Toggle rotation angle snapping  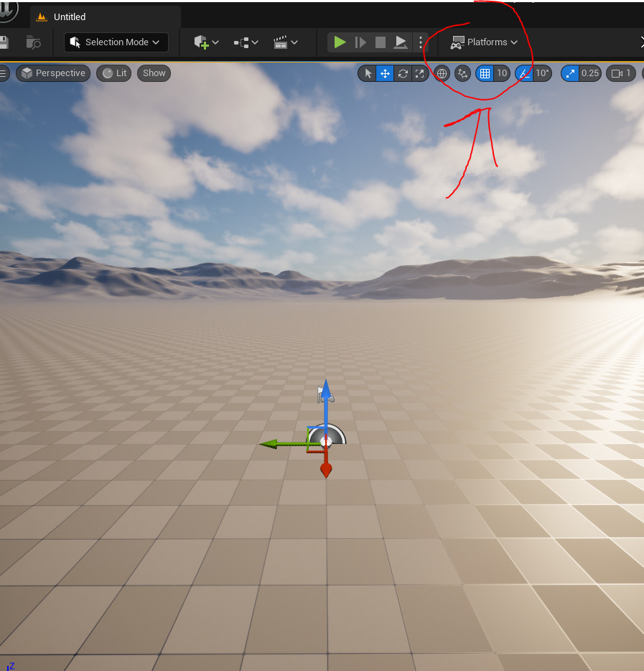pos(523,73)
